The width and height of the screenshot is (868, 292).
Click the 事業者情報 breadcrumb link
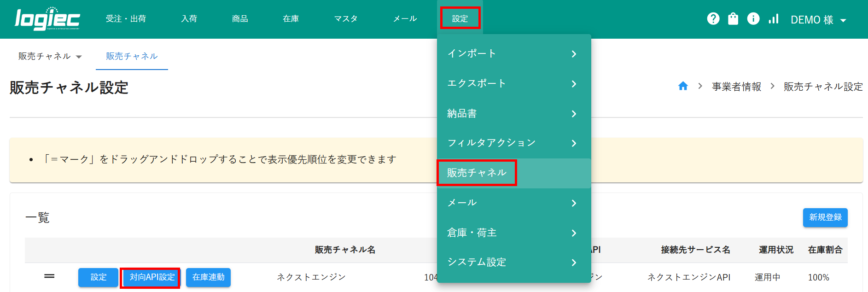click(x=736, y=87)
